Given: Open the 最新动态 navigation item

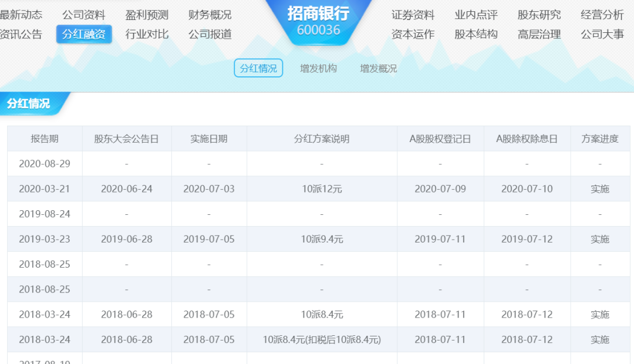Looking at the screenshot, I should [x=21, y=15].
